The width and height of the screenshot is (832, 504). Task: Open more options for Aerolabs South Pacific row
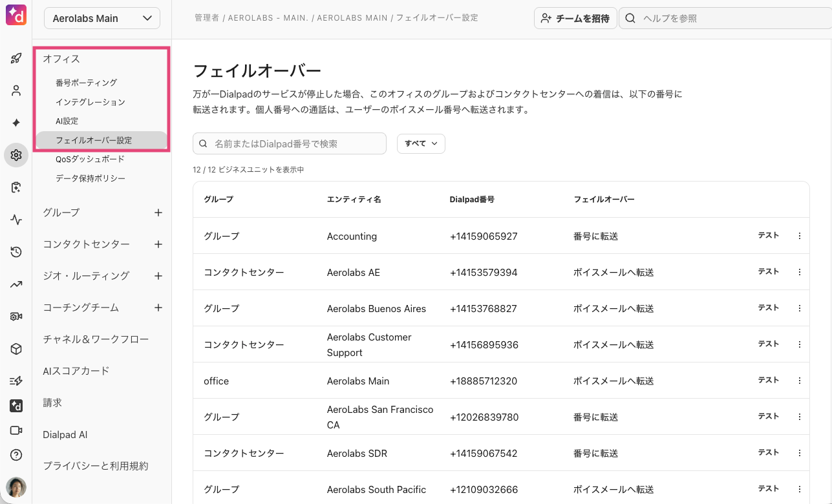(x=799, y=489)
